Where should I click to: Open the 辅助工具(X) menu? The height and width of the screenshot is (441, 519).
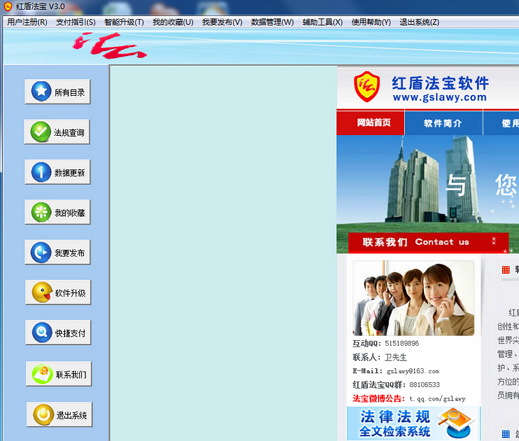pyautogui.click(x=322, y=22)
